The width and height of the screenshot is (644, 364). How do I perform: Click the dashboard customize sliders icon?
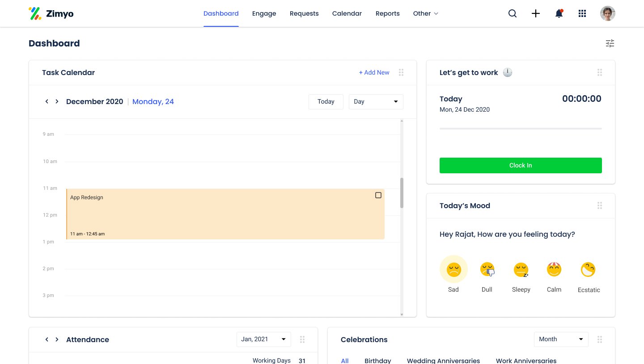(610, 43)
